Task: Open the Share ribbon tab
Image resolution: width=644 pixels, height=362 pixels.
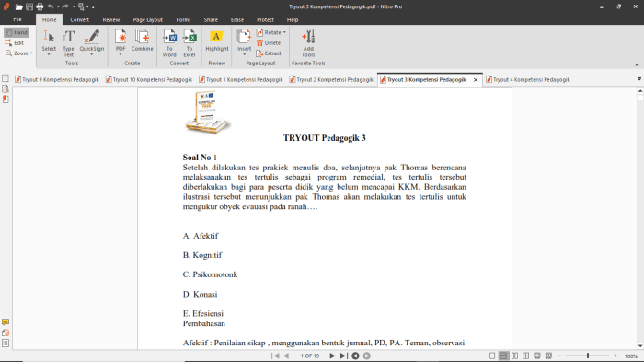Action: pos(211,19)
